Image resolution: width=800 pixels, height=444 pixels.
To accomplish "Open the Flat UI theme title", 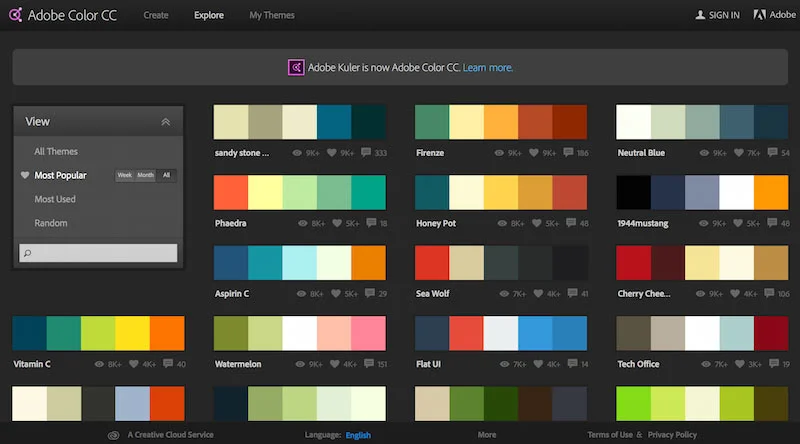I will click(x=428, y=364).
